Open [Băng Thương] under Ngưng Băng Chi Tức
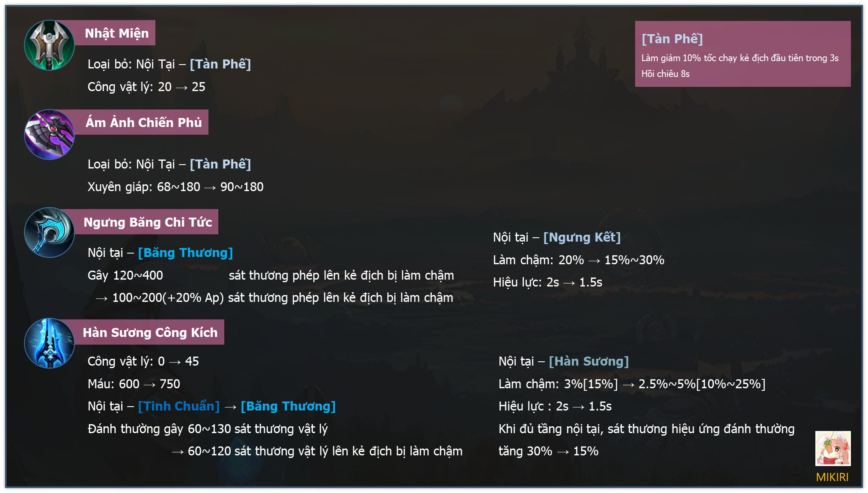Viewport: 868px width, 493px height. 185,253
